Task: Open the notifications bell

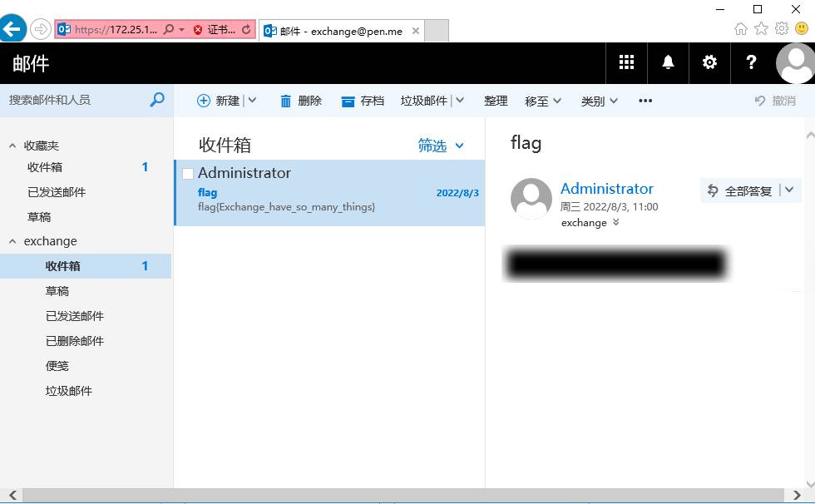Action: tap(668, 62)
